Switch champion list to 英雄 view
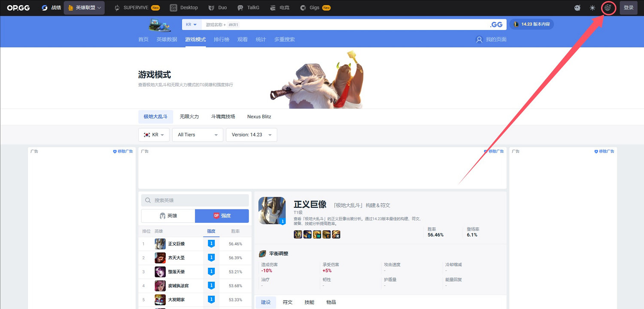 tap(167, 215)
